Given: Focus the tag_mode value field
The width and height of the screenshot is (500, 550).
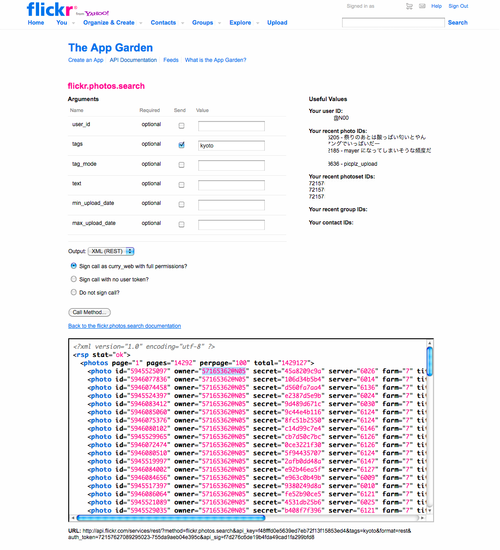Looking at the screenshot, I should (231, 165).
